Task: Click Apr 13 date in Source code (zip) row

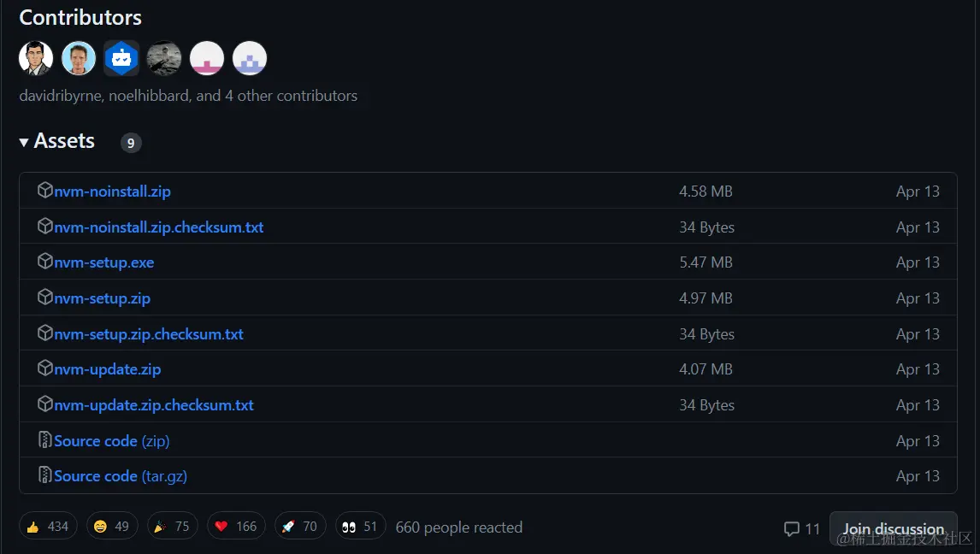Action: pos(918,440)
